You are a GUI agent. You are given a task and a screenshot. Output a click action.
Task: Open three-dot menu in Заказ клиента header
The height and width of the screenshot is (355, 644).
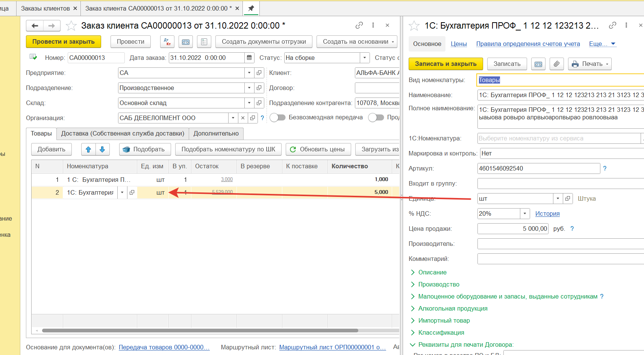[x=373, y=25]
